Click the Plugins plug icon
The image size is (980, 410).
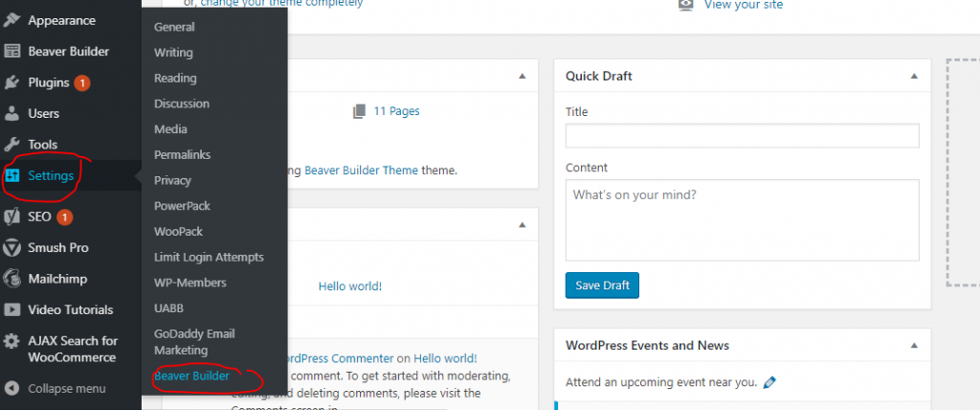[11, 82]
